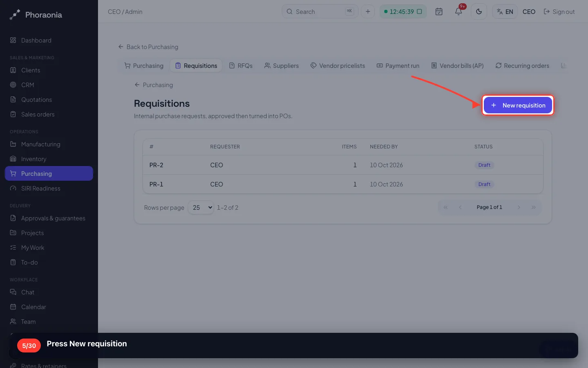Open requisition PR-2

[343, 165]
